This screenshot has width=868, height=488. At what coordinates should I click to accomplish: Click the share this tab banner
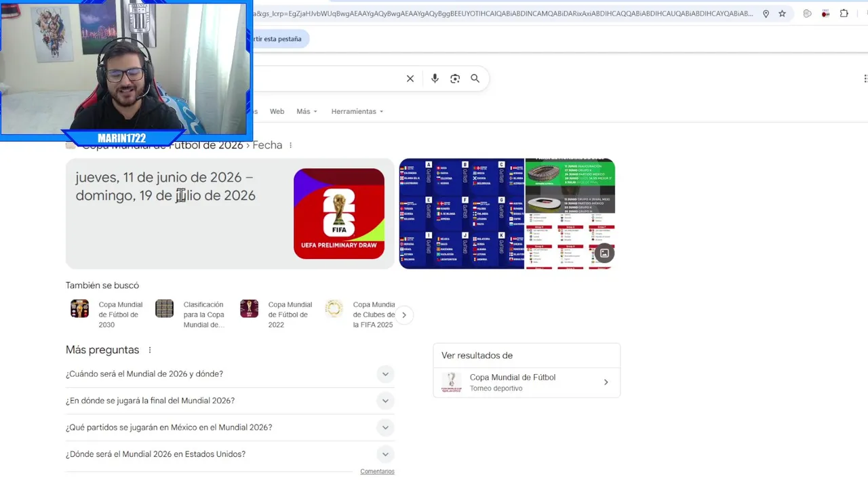point(280,39)
